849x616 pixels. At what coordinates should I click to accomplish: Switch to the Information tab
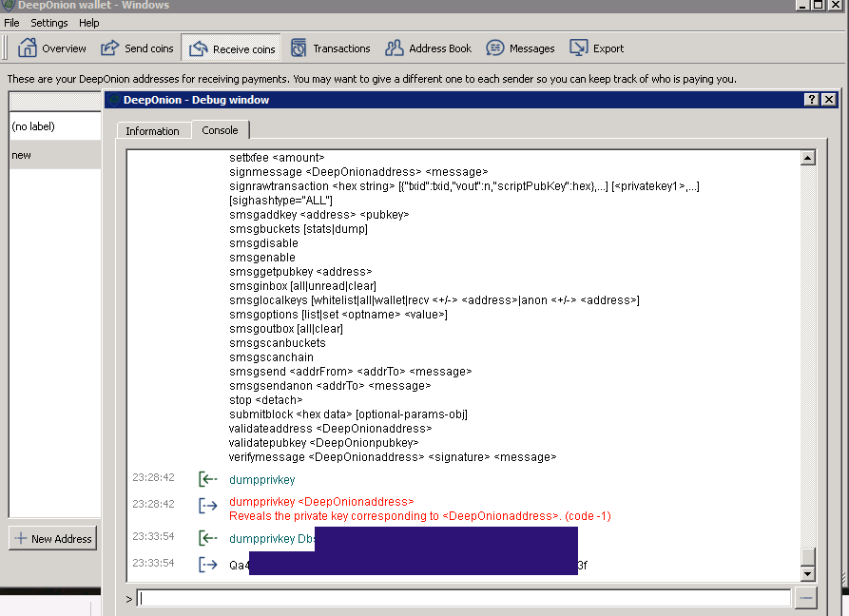[152, 131]
